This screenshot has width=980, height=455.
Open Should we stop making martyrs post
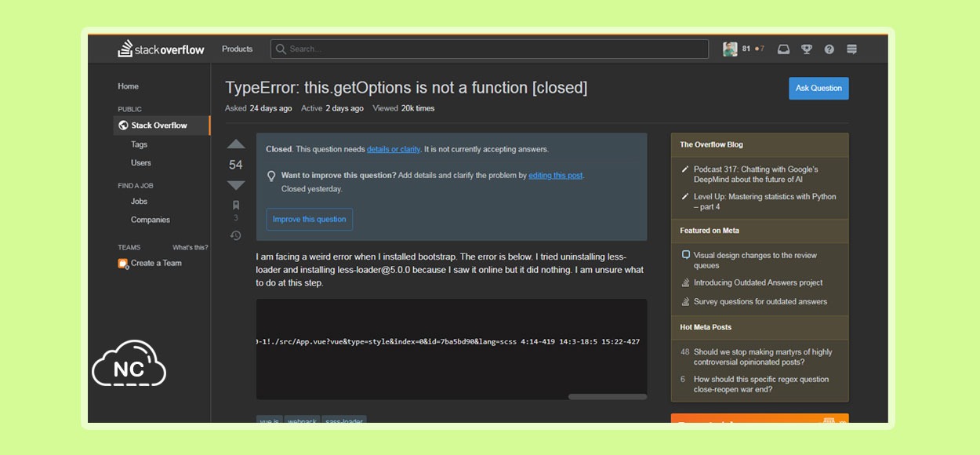[x=763, y=357]
